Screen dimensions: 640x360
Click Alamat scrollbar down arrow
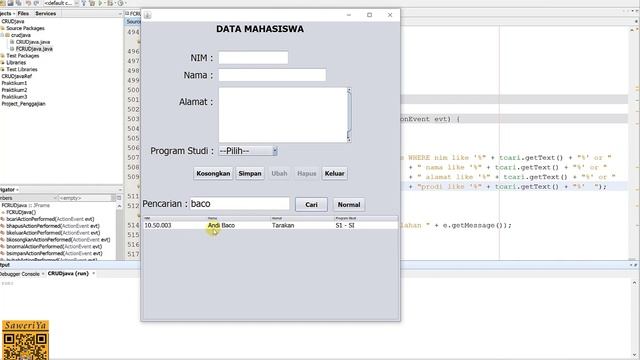(349, 140)
